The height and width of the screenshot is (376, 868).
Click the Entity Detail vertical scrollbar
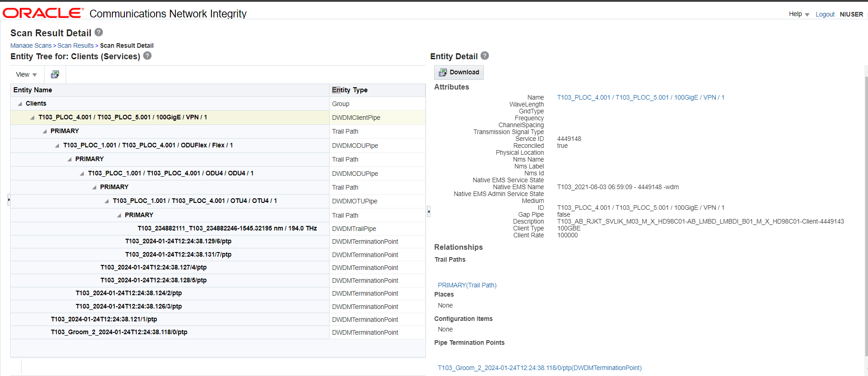click(x=866, y=216)
